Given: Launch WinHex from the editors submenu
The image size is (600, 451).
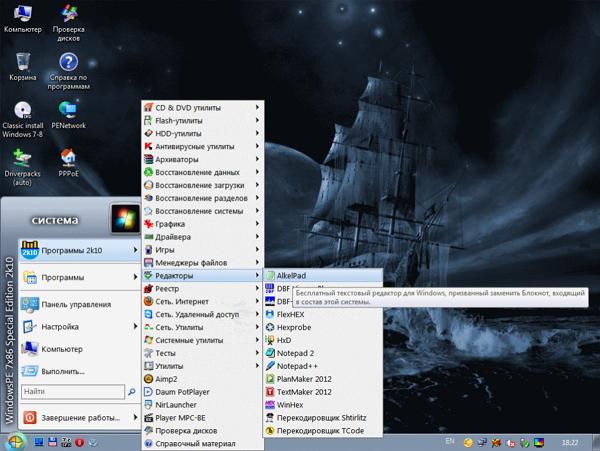Looking at the screenshot, I should [x=290, y=405].
